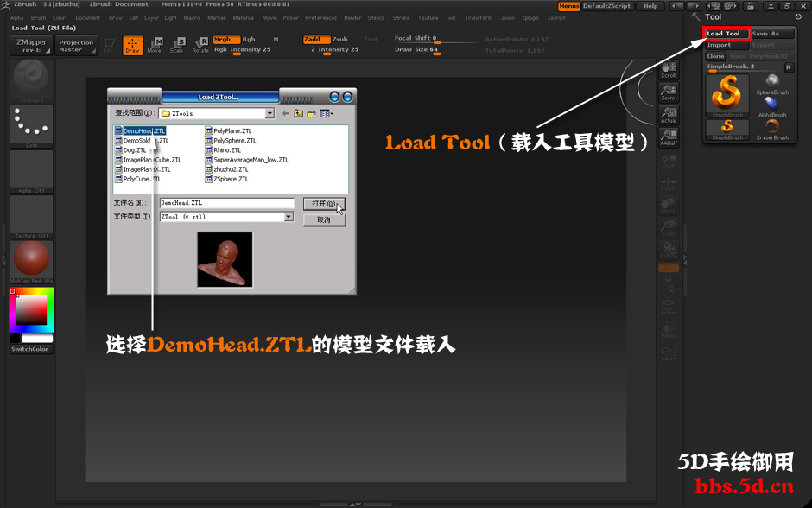This screenshot has width=812, height=508.
Task: Toggle the Zadd mode button
Action: (316, 40)
